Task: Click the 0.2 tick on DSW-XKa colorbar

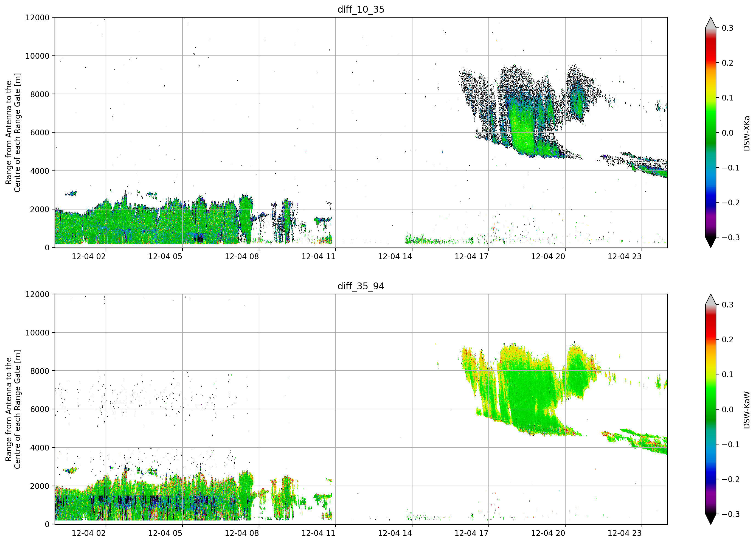Action: click(728, 63)
